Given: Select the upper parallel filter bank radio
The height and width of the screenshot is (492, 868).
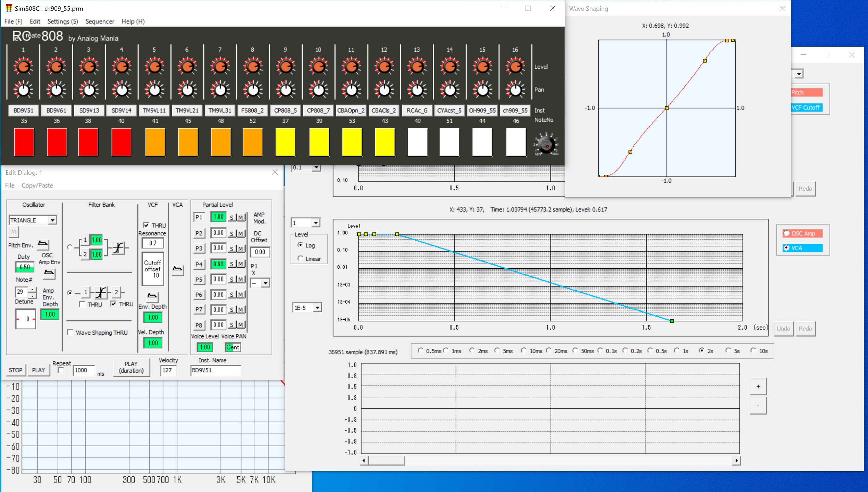Looking at the screenshot, I should point(70,247).
